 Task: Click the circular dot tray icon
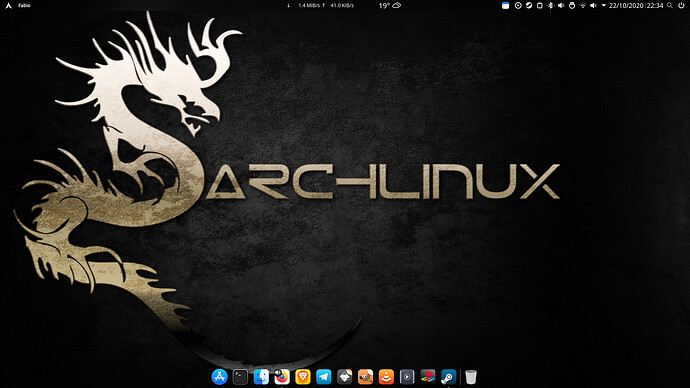[518, 5]
